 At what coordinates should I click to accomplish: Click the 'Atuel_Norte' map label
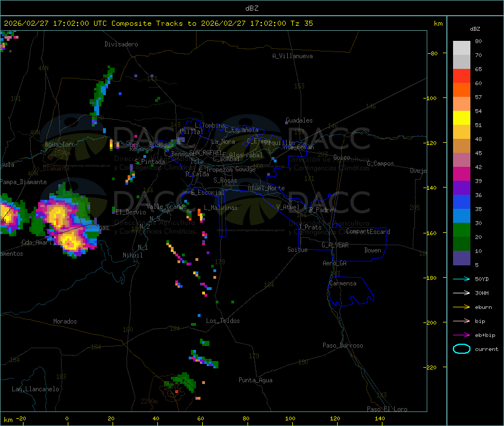point(266,188)
